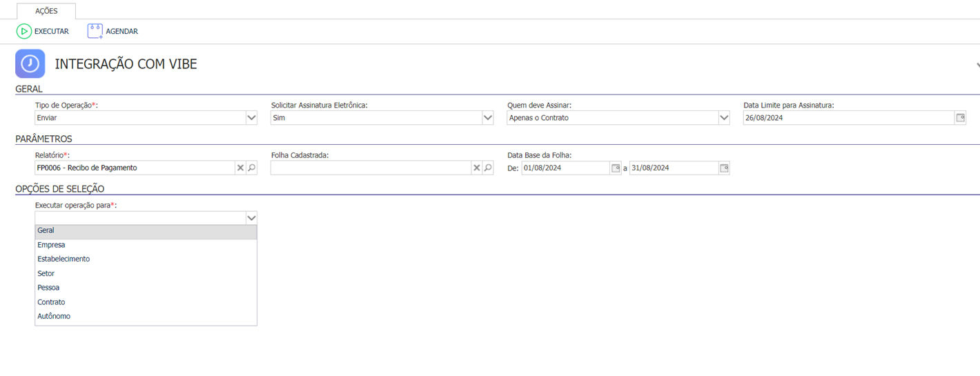Clear the Folha Cadastrada field

(x=476, y=168)
